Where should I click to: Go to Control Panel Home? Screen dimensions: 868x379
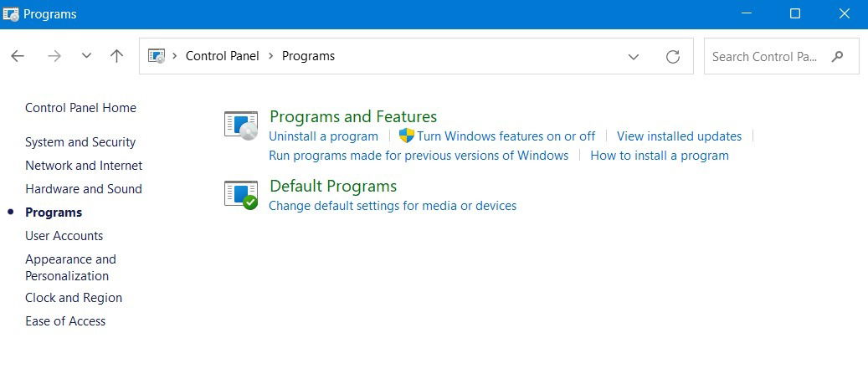(81, 108)
